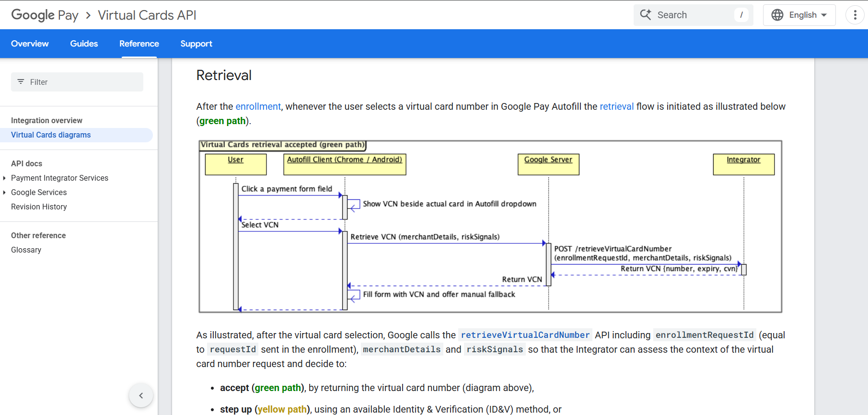Click the riskSignals code text
The width and height of the screenshot is (868, 415).
[x=495, y=349]
